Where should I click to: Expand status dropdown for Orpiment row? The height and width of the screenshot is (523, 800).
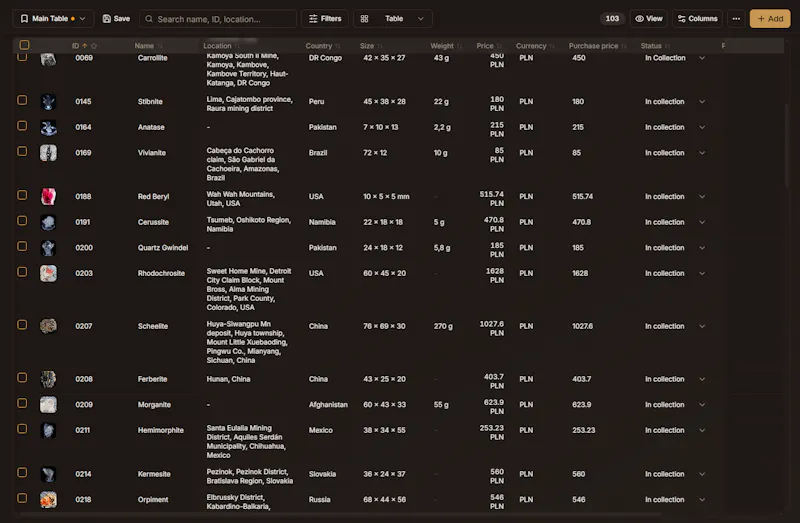[x=702, y=500]
